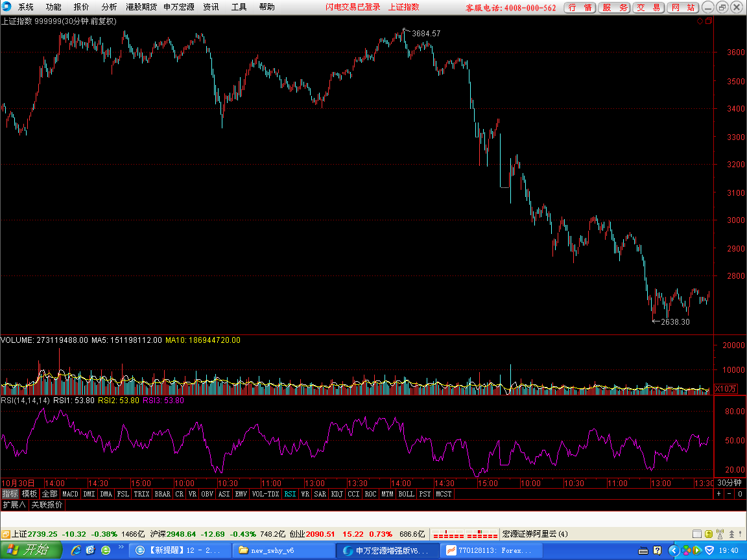Screen dimensions: 747x560
Task: Open the 关联报价 tab
Action: pos(47,504)
